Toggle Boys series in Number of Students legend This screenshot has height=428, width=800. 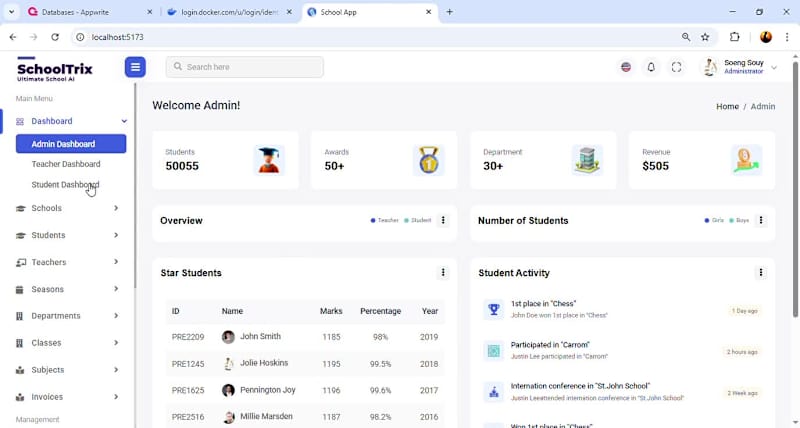(739, 220)
